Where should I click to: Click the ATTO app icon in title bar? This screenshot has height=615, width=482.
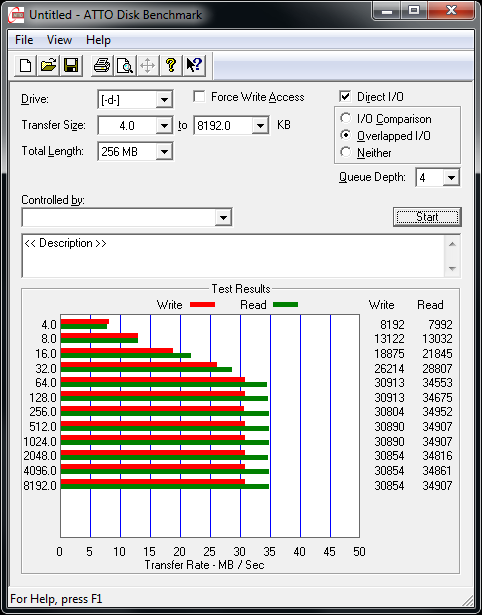[x=17, y=16]
